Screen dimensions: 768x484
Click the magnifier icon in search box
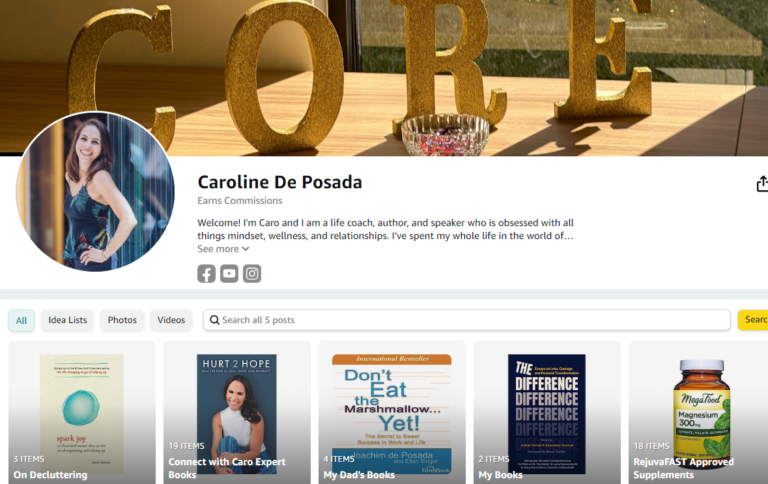click(x=214, y=320)
